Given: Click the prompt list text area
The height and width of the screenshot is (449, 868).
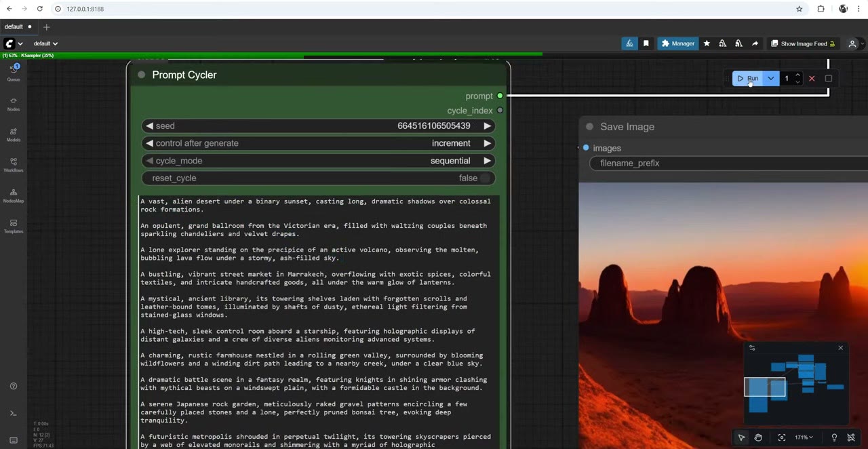Looking at the screenshot, I should (318, 322).
